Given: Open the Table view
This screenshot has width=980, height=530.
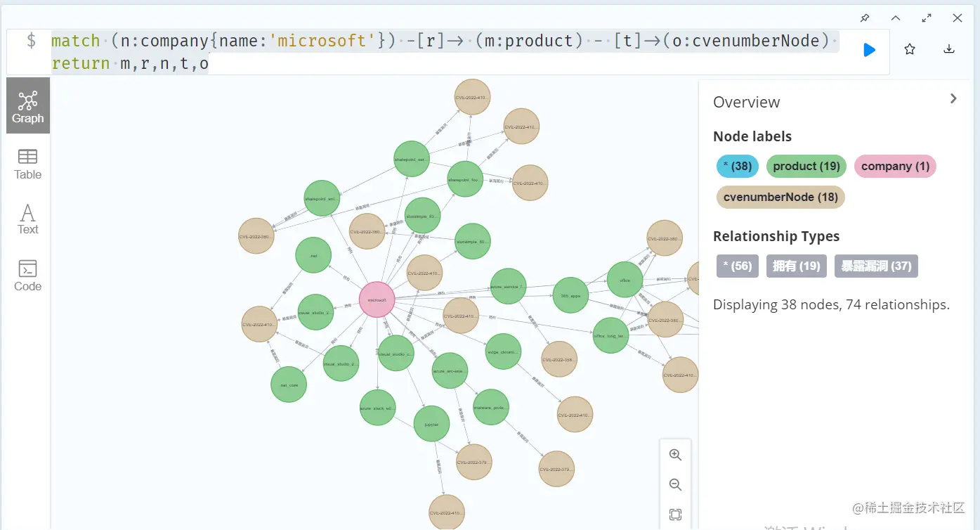Looking at the screenshot, I should (27, 163).
